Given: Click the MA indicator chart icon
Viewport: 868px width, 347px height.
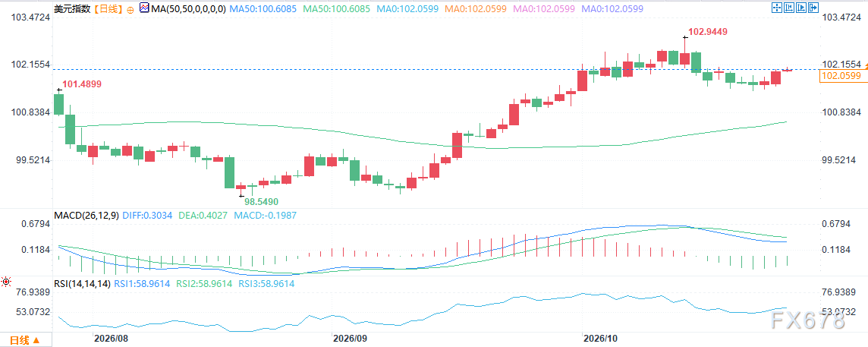Looking at the screenshot, I should (x=144, y=8).
